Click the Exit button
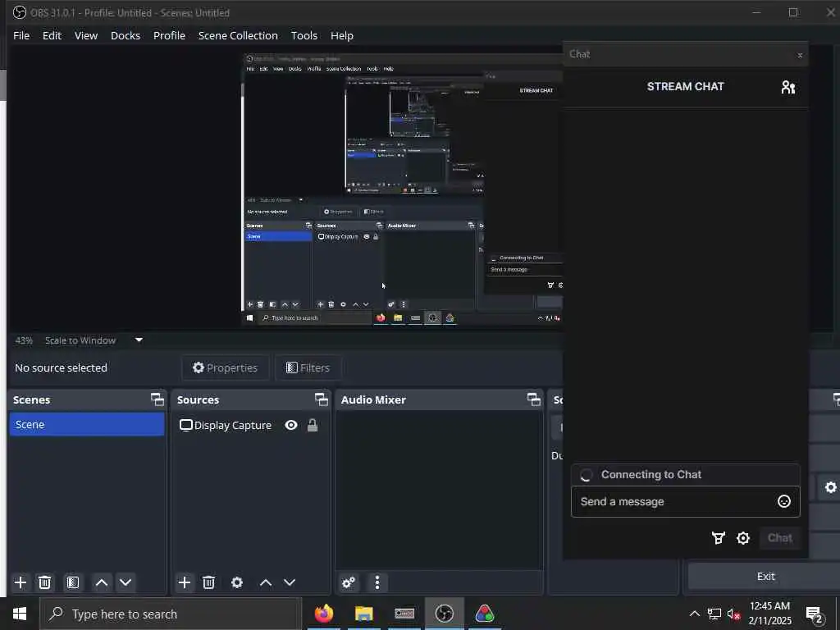 (765, 577)
